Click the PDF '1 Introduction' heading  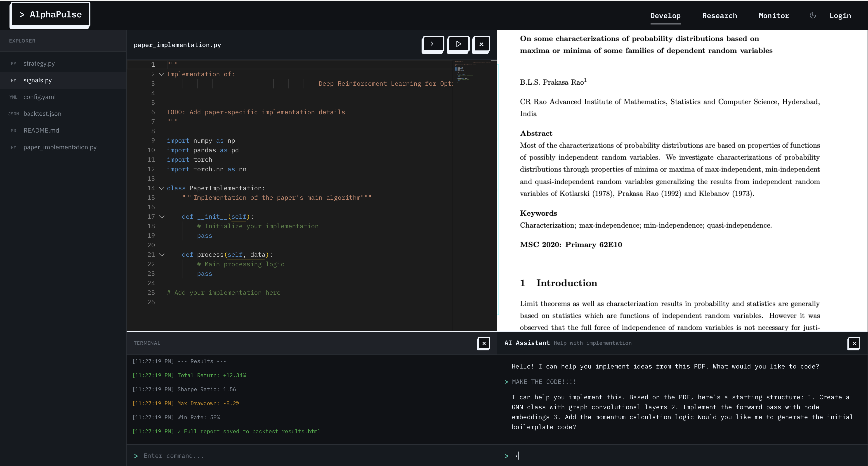pyautogui.click(x=558, y=283)
